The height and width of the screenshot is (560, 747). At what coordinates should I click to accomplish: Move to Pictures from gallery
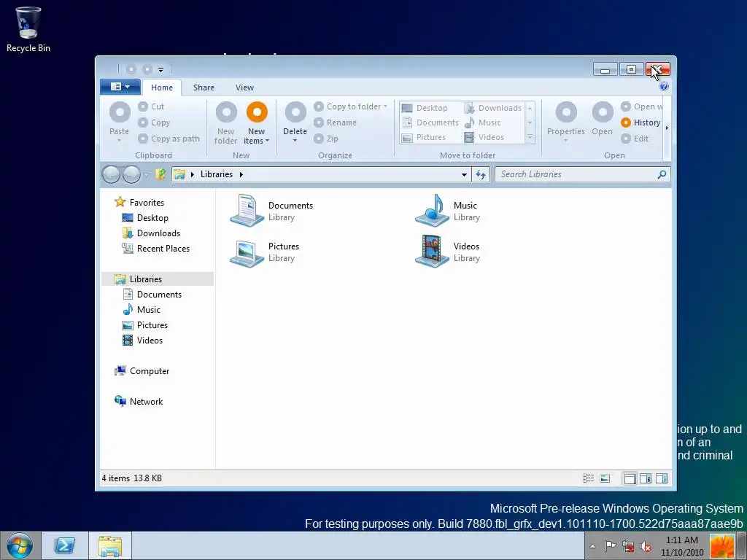click(424, 137)
